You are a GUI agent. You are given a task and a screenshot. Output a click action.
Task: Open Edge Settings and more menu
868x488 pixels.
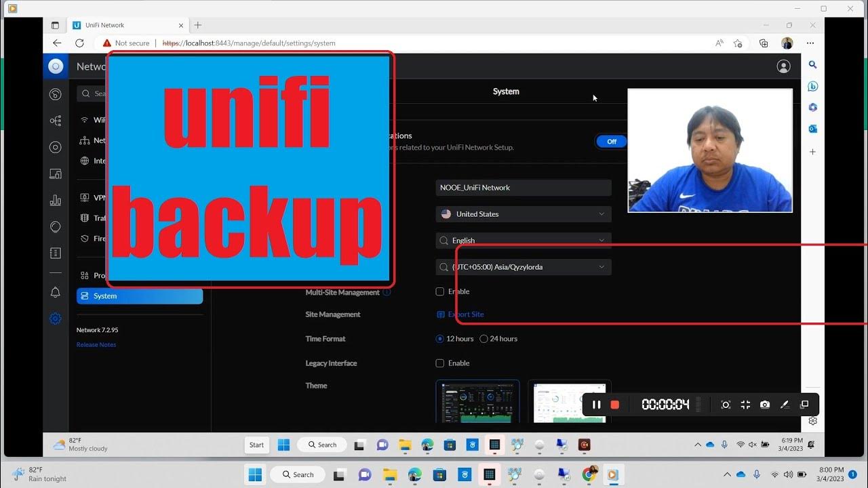pos(810,43)
